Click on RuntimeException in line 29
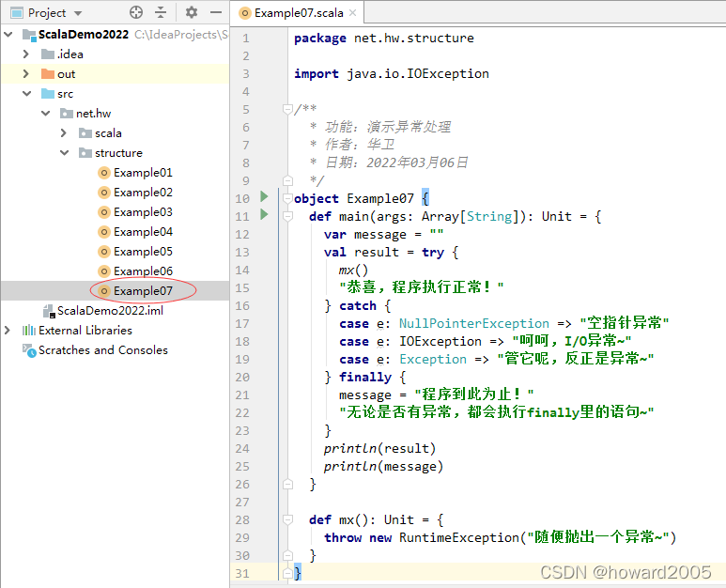Image resolution: width=726 pixels, height=588 pixels. tap(459, 537)
